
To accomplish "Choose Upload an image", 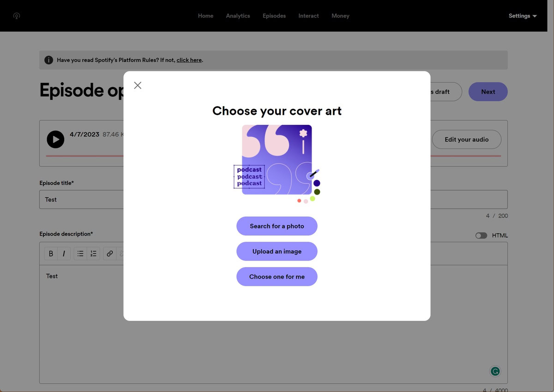I will pyautogui.click(x=277, y=251).
